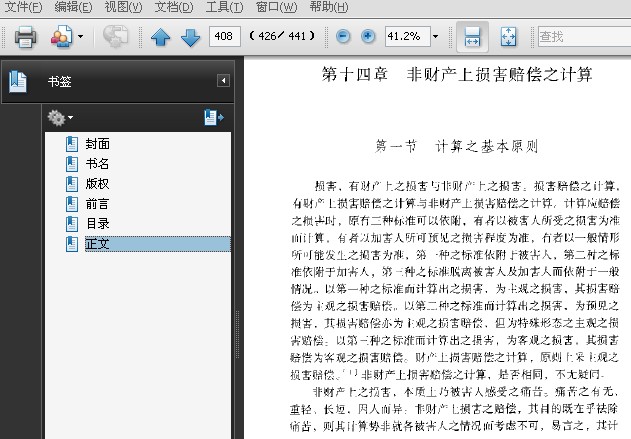Select the 封面 bookmark
Image resolution: width=631 pixels, height=439 pixels.
(x=98, y=144)
